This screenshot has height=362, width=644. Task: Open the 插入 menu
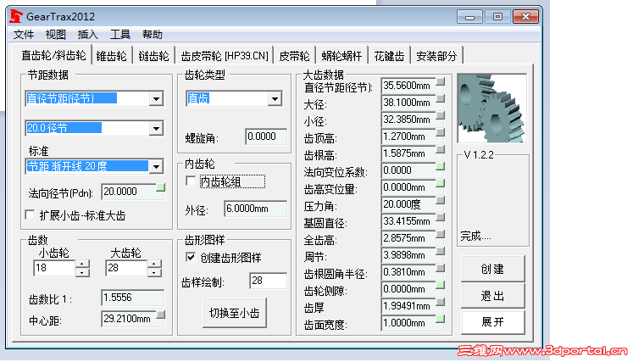pos(88,35)
